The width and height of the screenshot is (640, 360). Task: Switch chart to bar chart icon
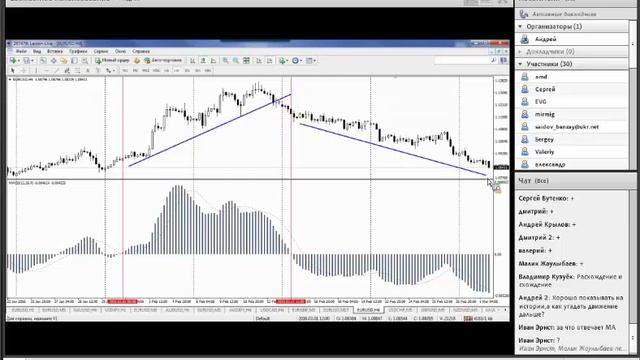tap(192, 61)
